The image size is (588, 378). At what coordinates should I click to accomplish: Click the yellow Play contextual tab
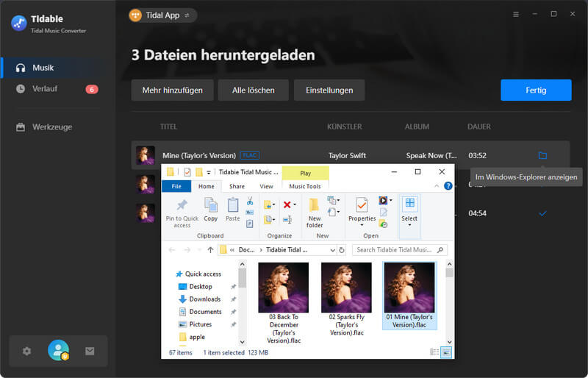click(305, 173)
